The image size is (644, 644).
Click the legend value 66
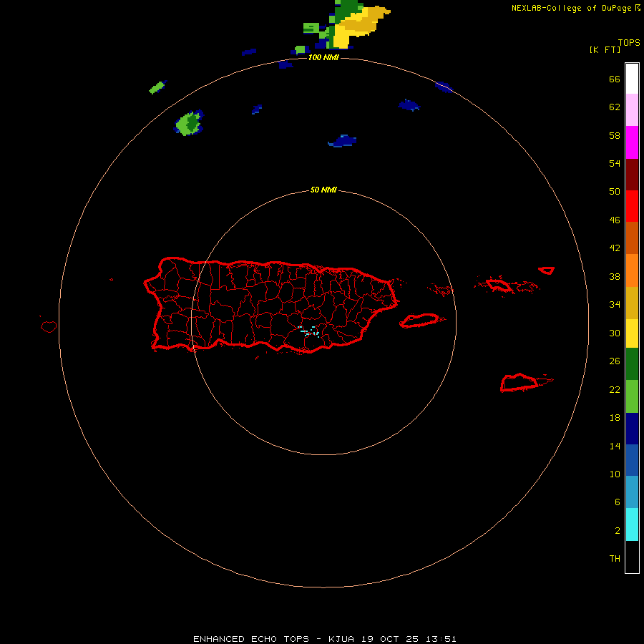(615, 79)
